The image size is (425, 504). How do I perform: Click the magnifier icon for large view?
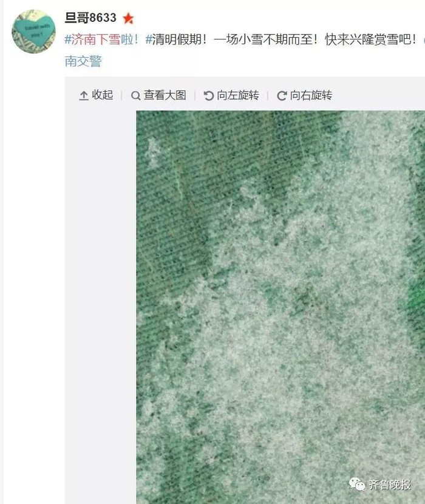coord(135,95)
